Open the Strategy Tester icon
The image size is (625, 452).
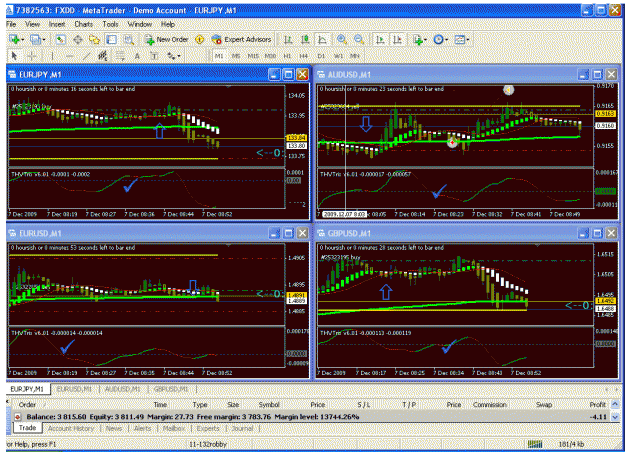point(128,39)
